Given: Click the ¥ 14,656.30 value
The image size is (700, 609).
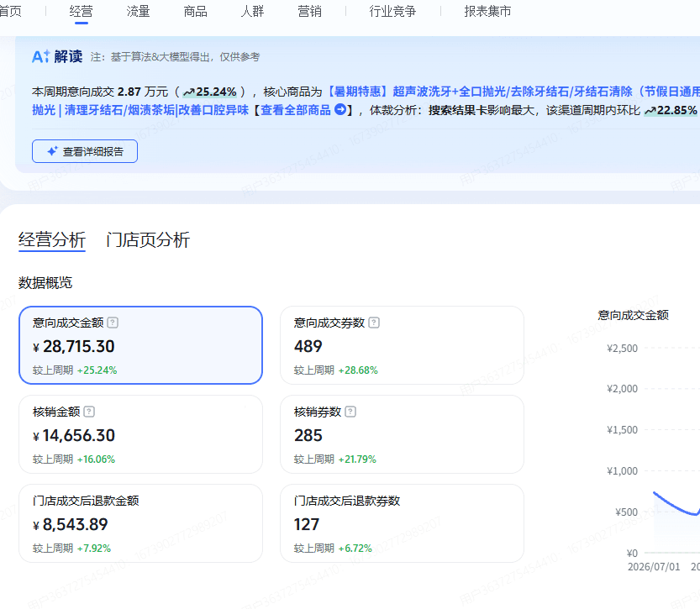Looking at the screenshot, I should click(74, 435).
